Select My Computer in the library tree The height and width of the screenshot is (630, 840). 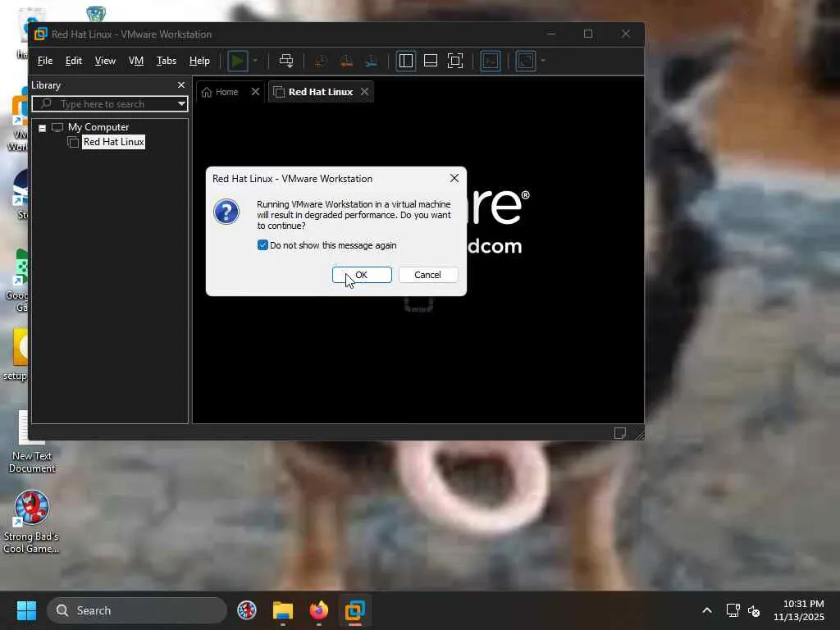98,127
